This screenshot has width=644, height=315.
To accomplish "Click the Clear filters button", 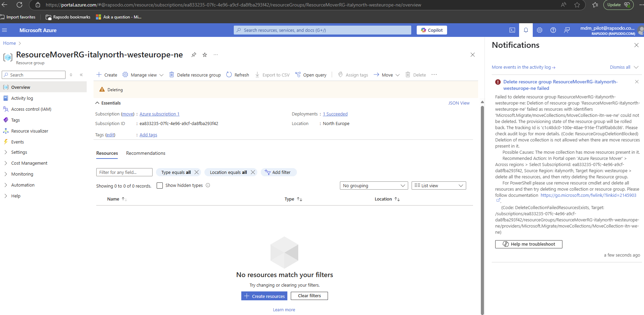I will tap(309, 296).
